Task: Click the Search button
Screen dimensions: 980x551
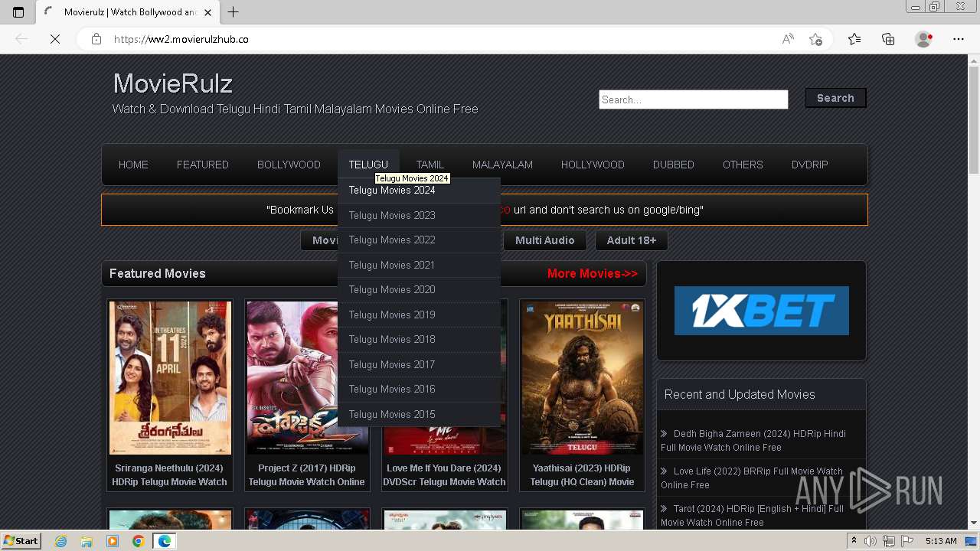Action: pyautogui.click(x=835, y=98)
